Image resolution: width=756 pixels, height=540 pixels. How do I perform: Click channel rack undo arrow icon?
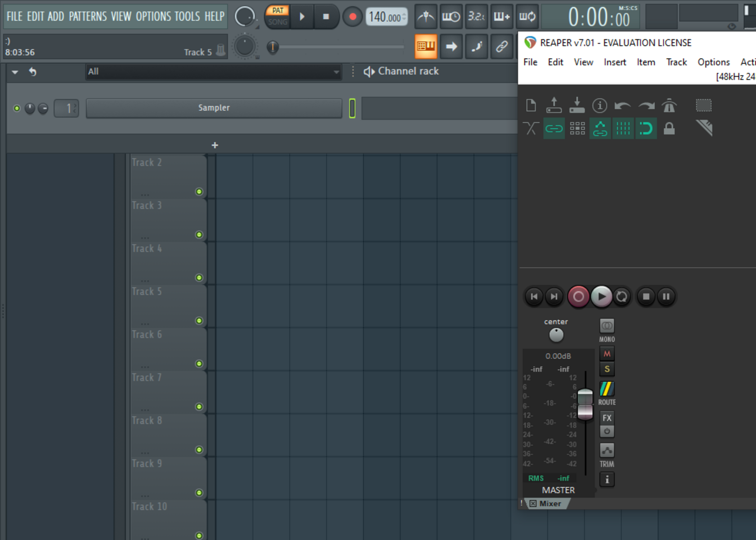coord(32,72)
